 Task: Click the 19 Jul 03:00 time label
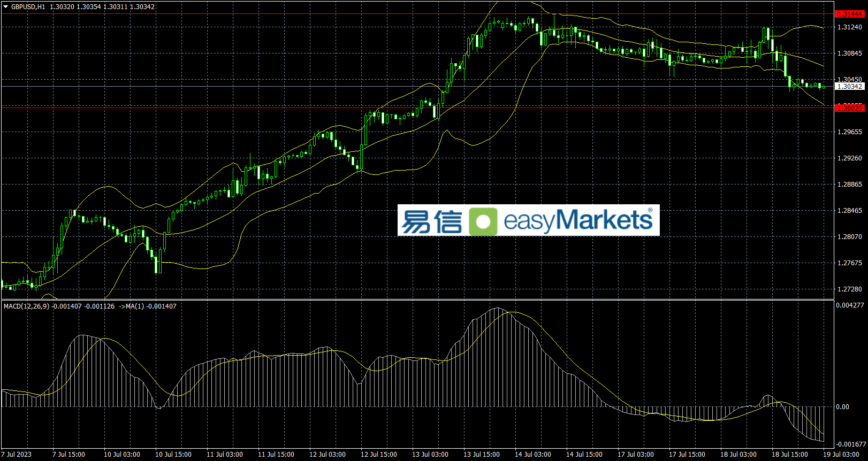pos(841,455)
